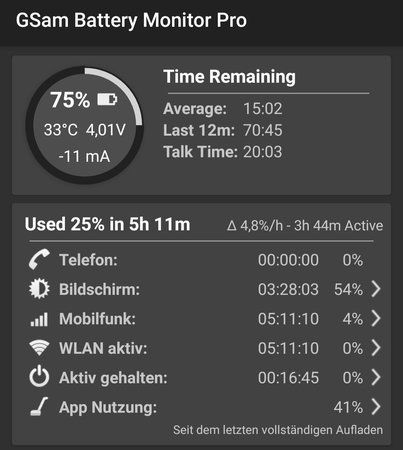403x450 pixels.
Task: Open Aktiv gehalten details via chevron arrow
Action: point(376,377)
